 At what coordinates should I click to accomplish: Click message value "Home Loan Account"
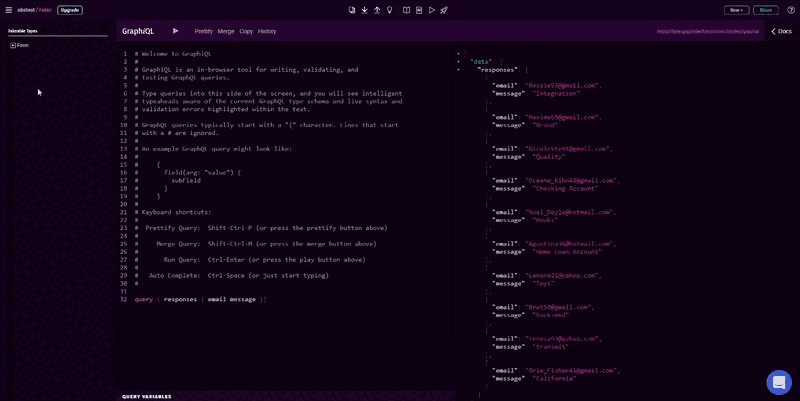[567, 252]
